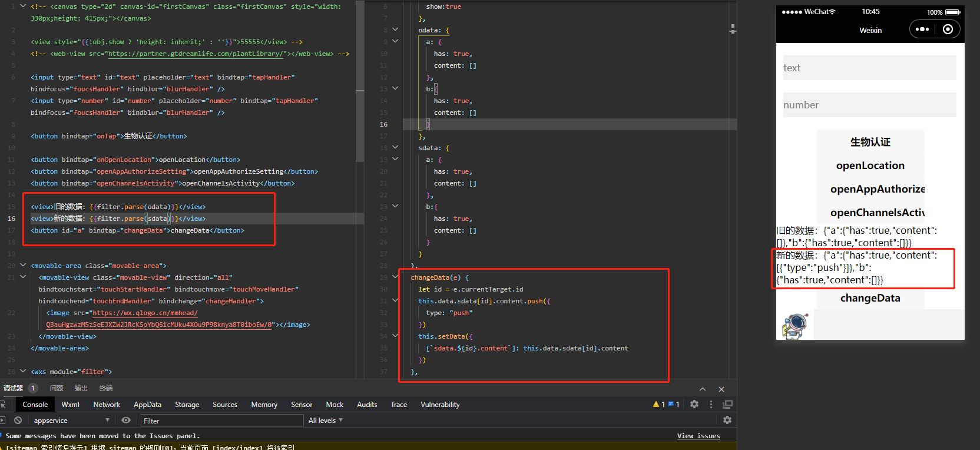
Task: Open the All levels dropdown
Action: coord(326,421)
